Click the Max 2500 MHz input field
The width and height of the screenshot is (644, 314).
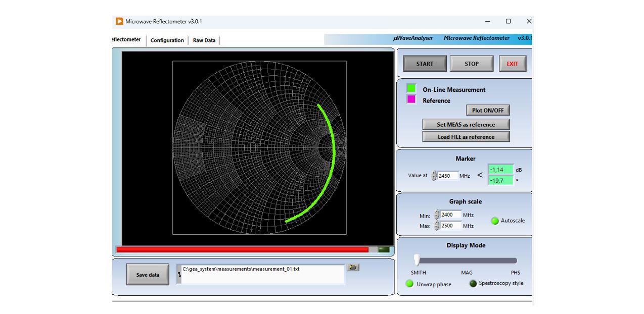coord(451,226)
